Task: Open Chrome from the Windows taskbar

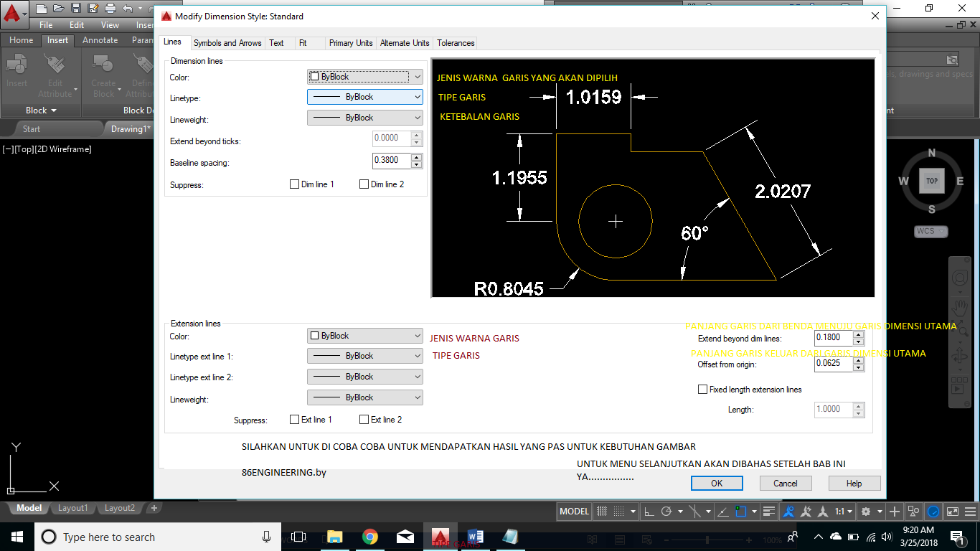Action: coord(370,537)
